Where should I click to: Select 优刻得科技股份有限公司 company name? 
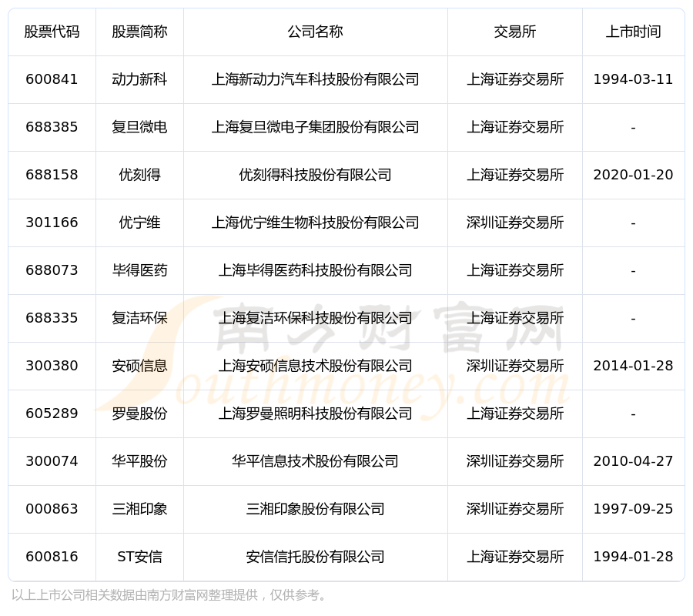(315, 175)
